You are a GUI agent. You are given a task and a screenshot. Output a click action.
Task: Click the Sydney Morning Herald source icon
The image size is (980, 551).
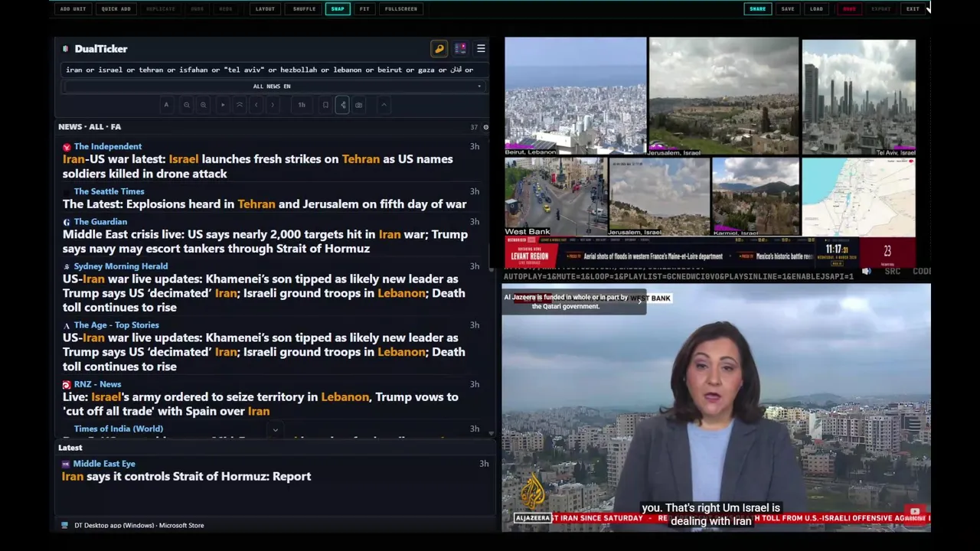[67, 266]
